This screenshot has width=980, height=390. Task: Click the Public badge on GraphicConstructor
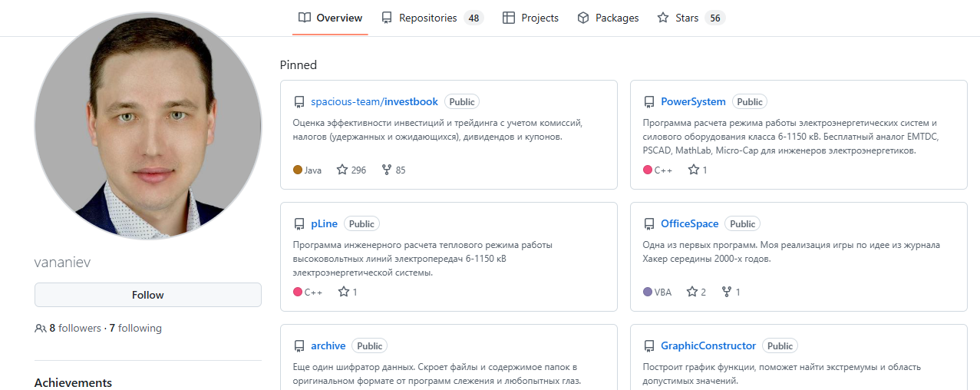(x=780, y=345)
